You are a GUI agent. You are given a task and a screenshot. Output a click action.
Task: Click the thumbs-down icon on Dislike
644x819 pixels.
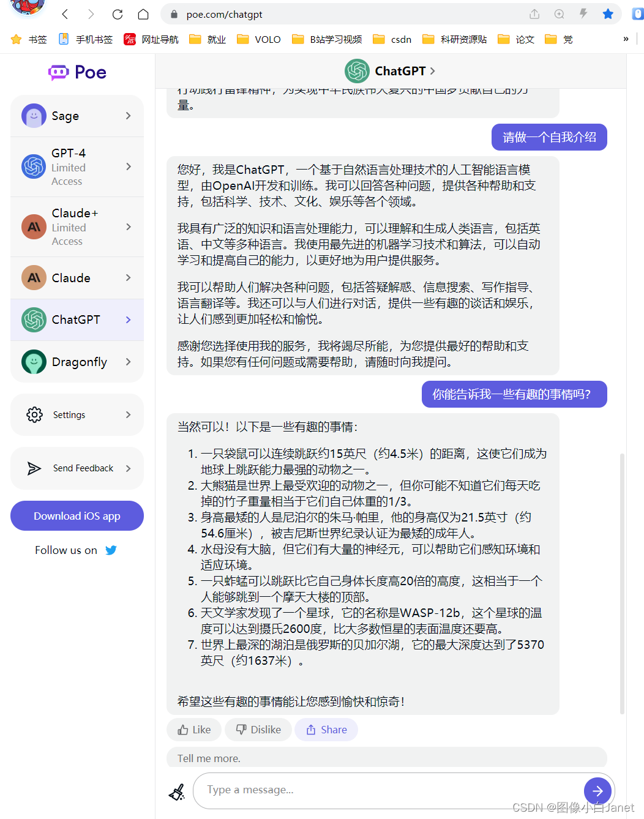(241, 730)
